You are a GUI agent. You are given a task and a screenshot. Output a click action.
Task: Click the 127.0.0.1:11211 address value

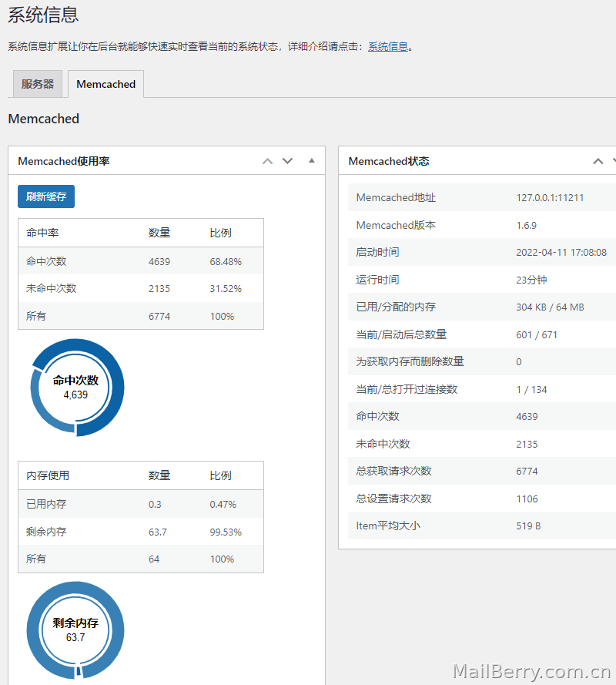click(x=550, y=198)
